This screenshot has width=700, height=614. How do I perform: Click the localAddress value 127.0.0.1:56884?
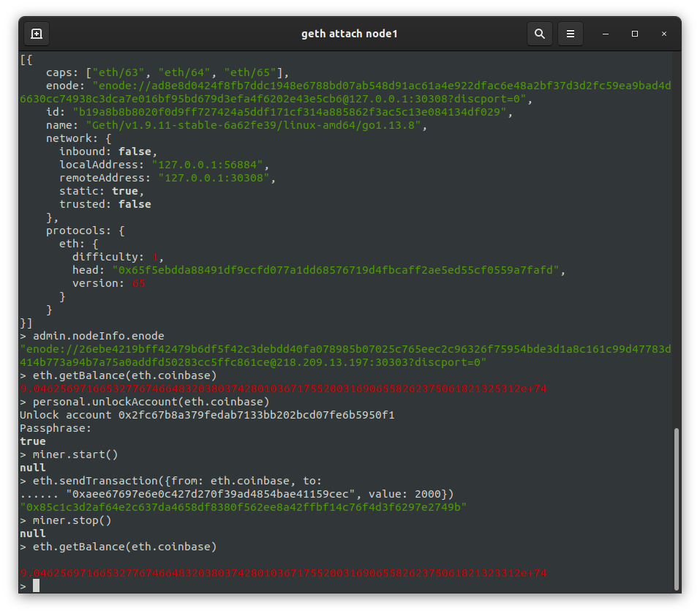pos(207,165)
